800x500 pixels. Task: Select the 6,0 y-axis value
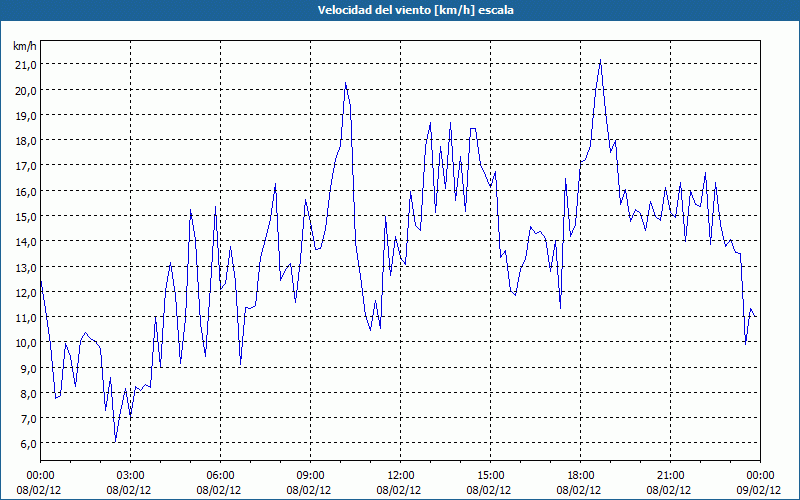point(29,444)
